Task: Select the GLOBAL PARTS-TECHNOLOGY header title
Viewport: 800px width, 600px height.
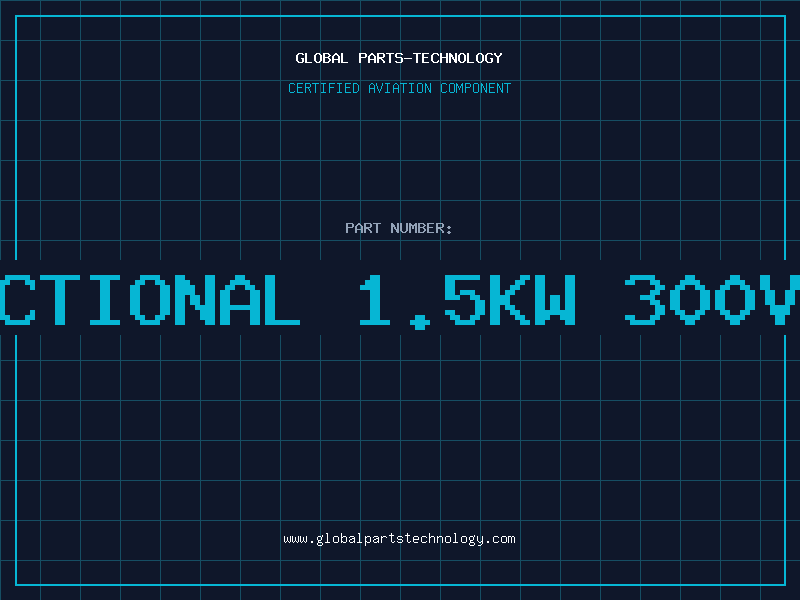Action: point(398,58)
